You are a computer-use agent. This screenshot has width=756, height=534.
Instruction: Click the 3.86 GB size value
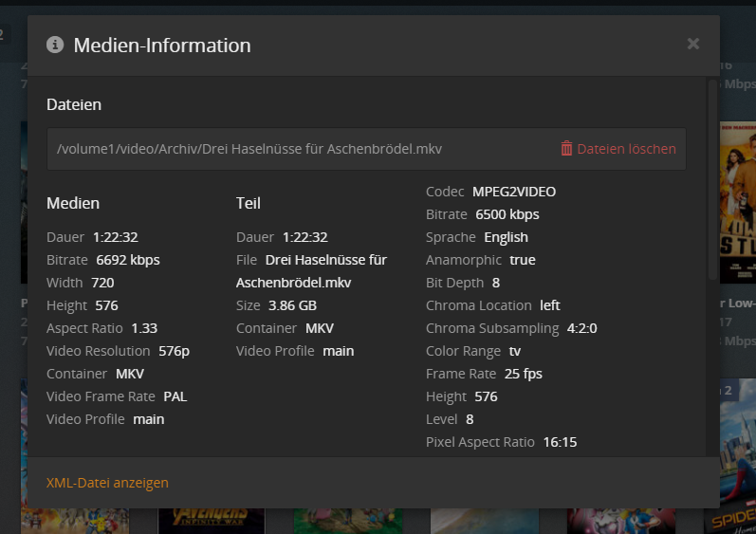(291, 305)
